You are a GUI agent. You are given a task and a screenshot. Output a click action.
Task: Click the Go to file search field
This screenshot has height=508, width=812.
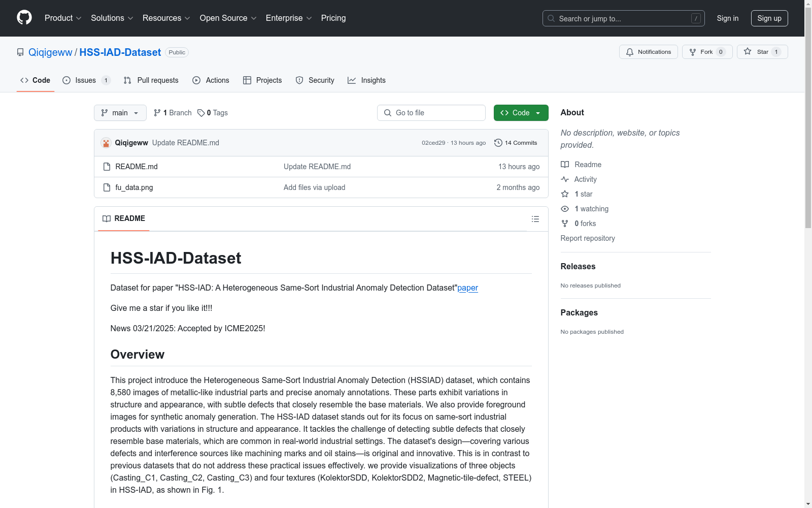(431, 113)
